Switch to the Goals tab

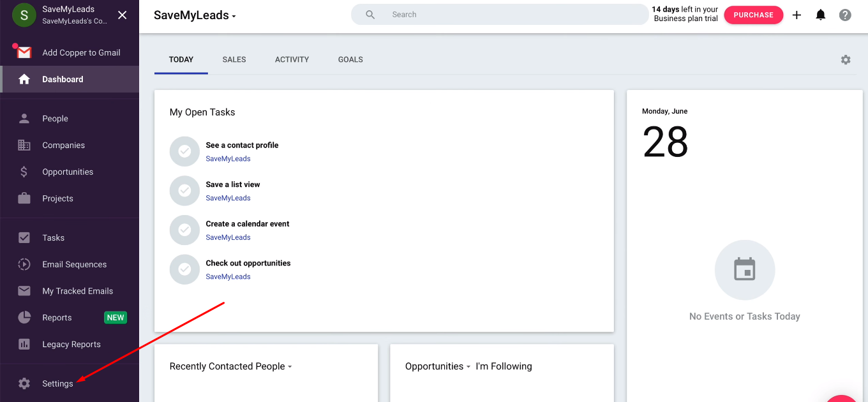350,59
